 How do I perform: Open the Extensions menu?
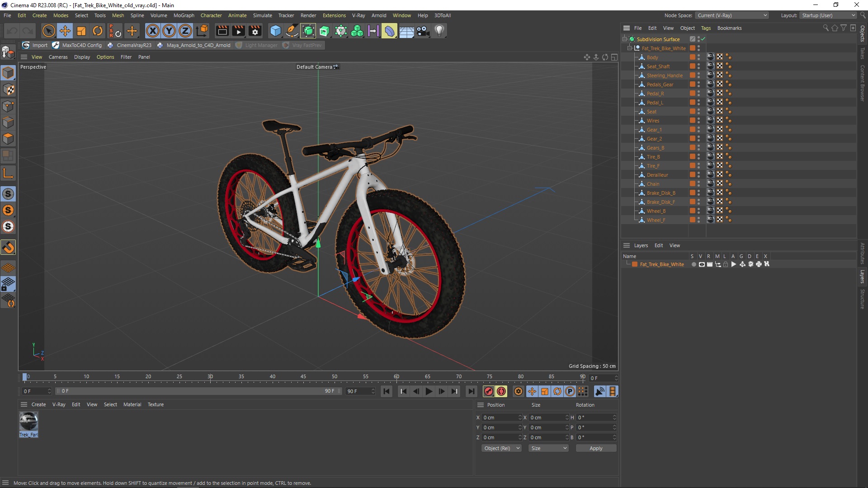click(333, 15)
